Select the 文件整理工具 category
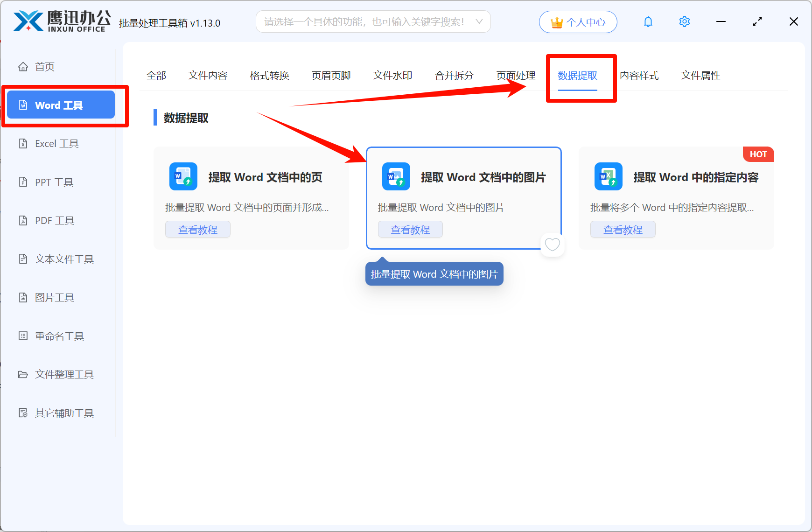812x532 pixels. tap(64, 374)
